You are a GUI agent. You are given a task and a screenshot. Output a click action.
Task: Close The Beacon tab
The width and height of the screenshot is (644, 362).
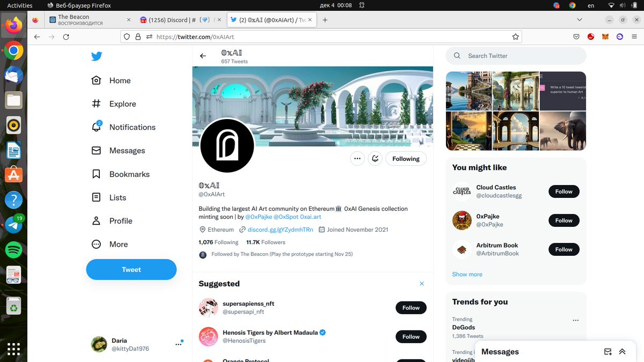click(128, 20)
